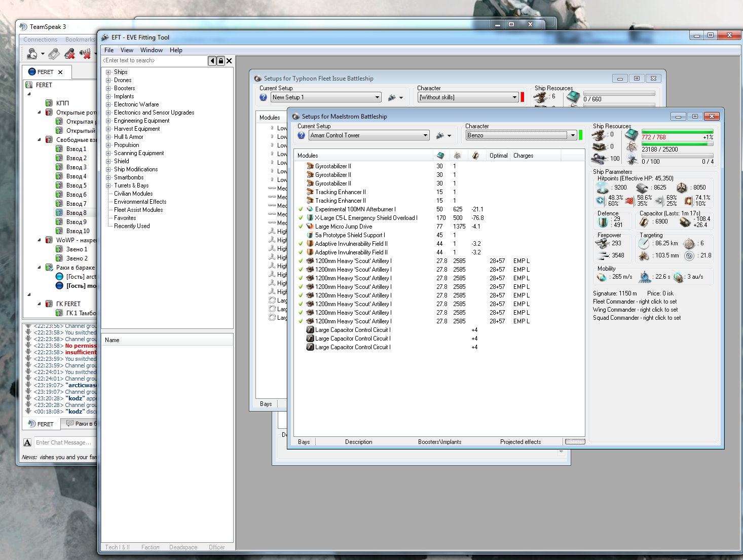Click the shield hitpoints icon in Ship Parameters
This screenshot has width=743, height=560.
click(602, 188)
